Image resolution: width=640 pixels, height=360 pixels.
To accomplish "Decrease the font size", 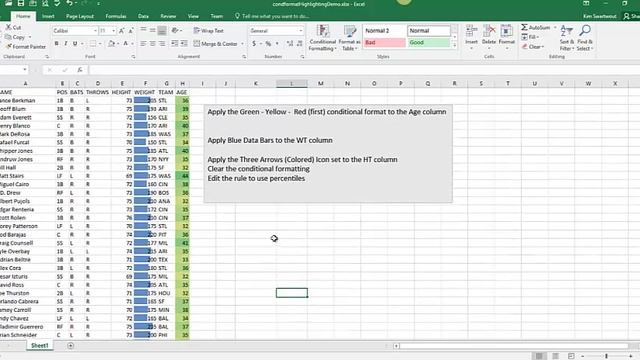I will click(131, 31).
